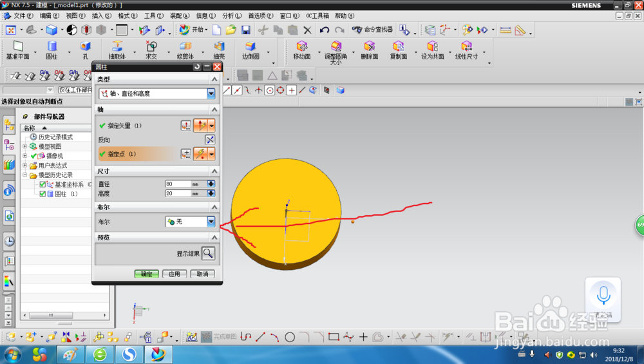
Task: Click the Save disk icon
Action: 245,30
